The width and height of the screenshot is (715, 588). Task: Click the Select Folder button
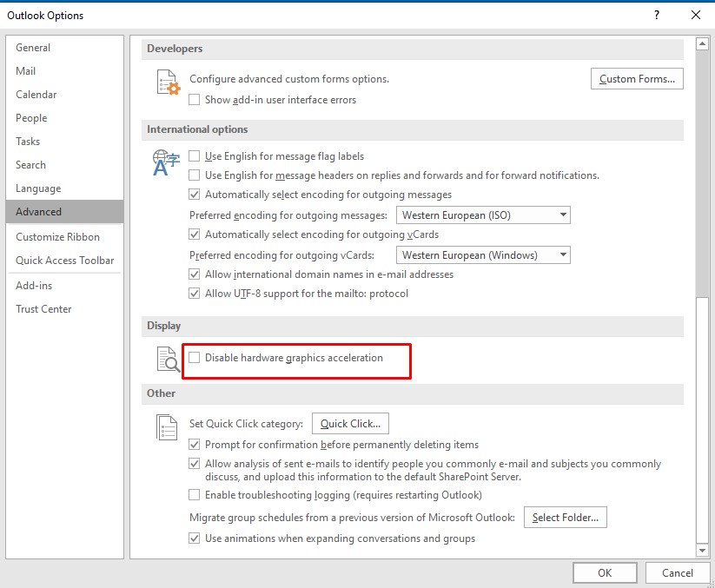pyautogui.click(x=565, y=518)
